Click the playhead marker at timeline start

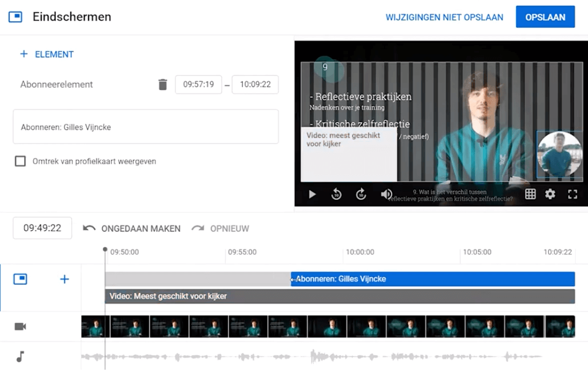coord(105,249)
